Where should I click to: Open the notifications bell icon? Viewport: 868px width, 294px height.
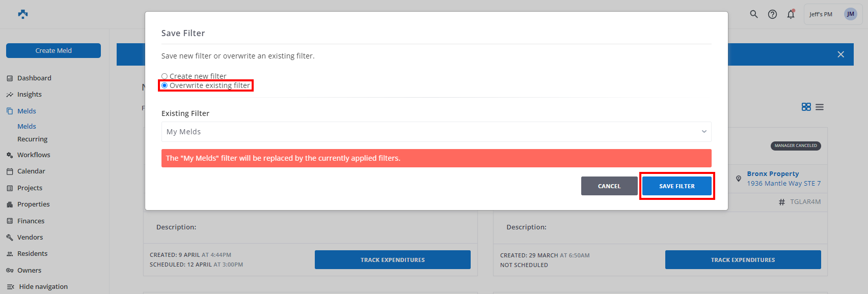coord(791,14)
